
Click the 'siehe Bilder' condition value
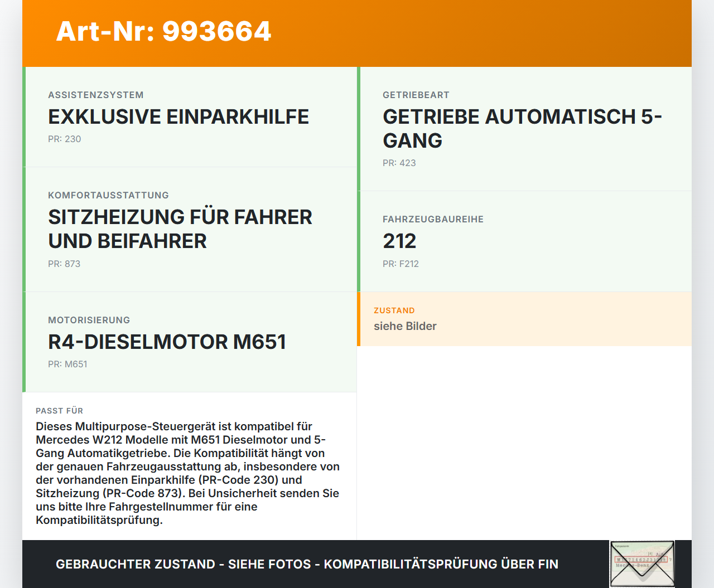point(405,326)
